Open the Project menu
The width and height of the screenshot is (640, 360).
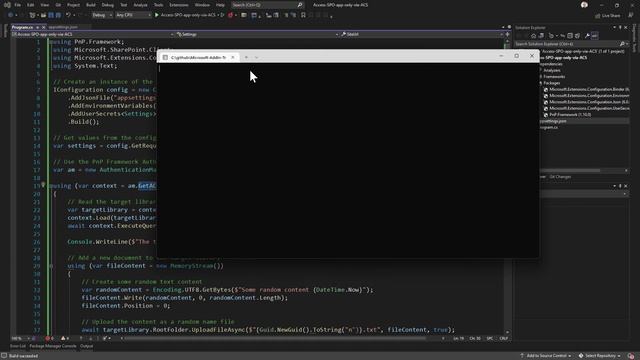click(73, 5)
